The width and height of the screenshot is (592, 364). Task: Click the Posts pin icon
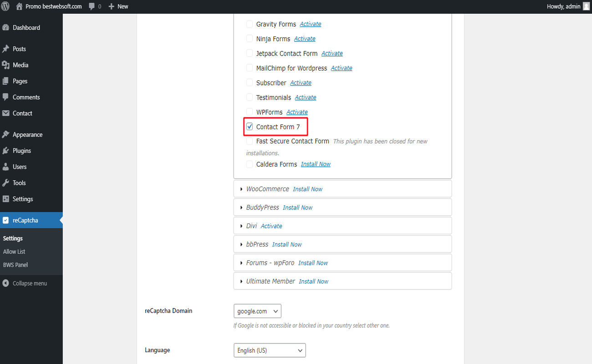(x=6, y=49)
